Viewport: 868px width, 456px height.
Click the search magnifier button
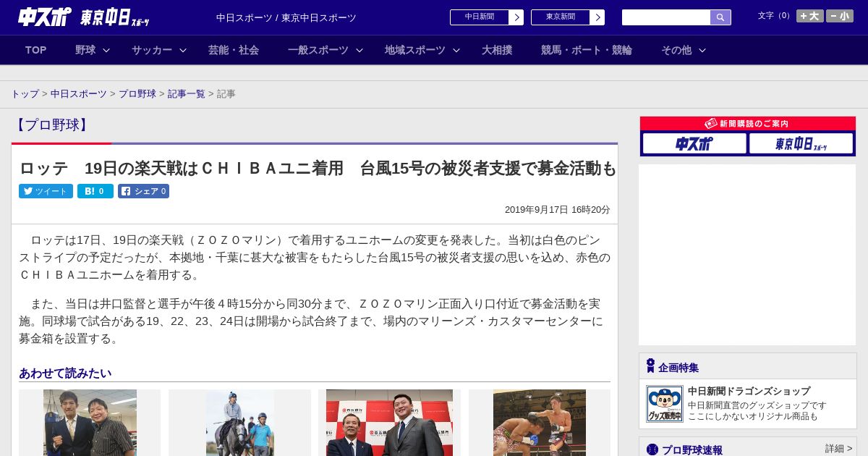point(720,17)
